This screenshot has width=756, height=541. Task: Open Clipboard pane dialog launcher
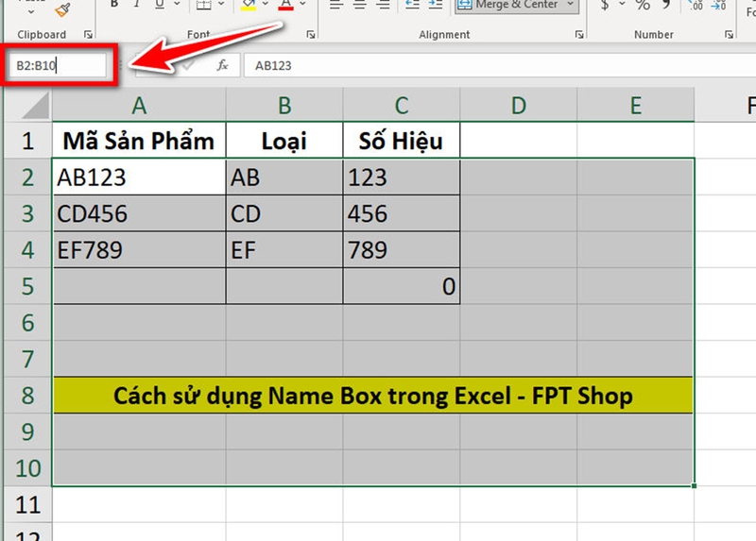point(88,34)
